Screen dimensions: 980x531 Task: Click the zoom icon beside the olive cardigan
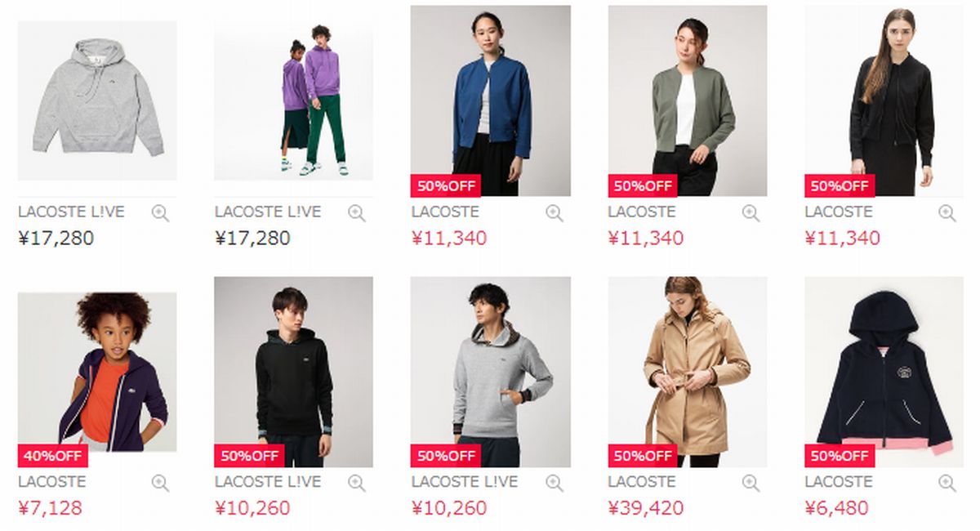tap(751, 213)
